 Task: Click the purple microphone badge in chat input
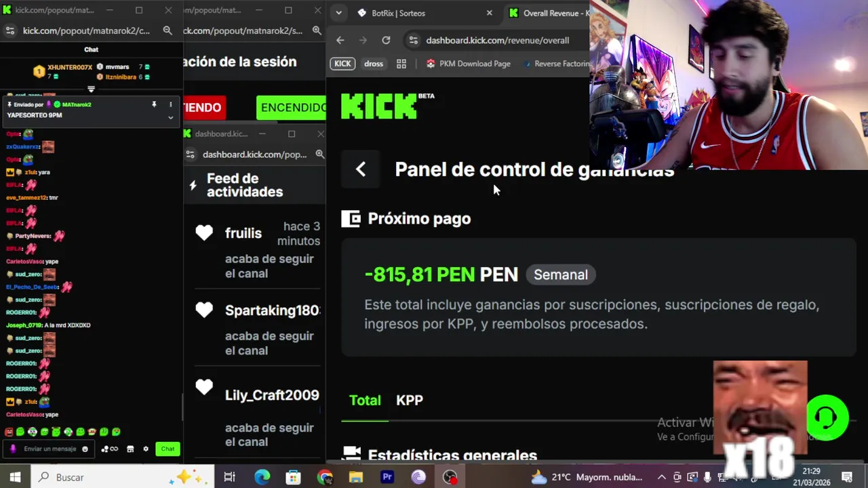(x=13, y=449)
